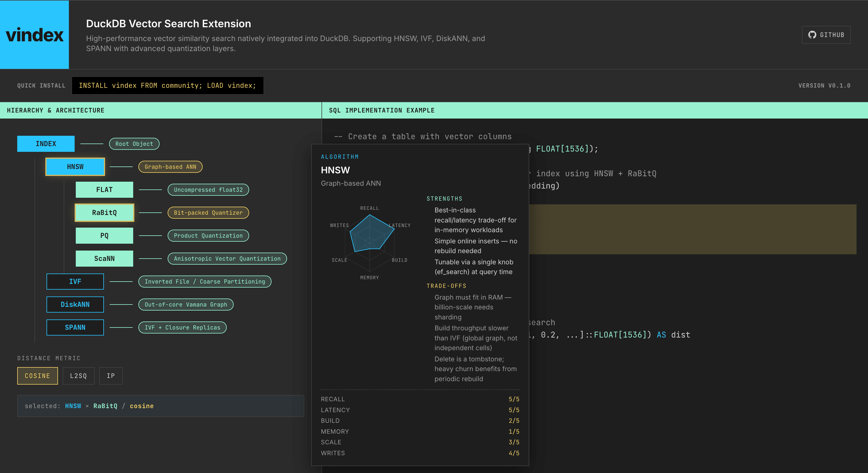Select the ScaNN node
This screenshot has height=473, width=868.
(x=104, y=258)
